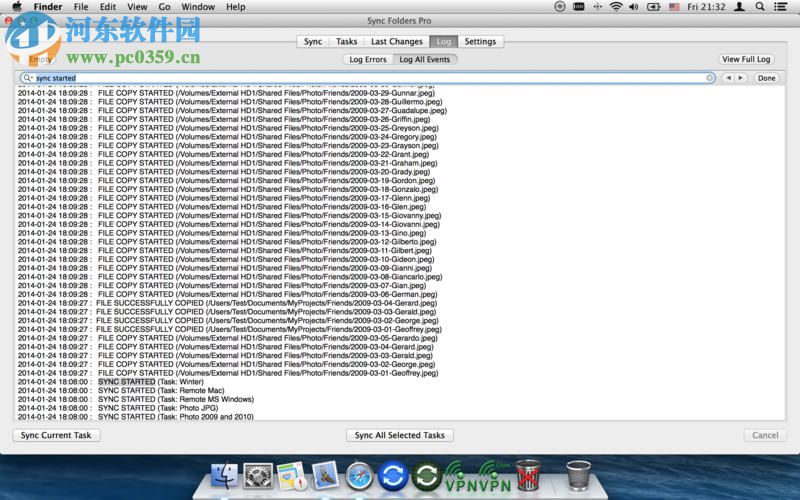This screenshot has height=500, width=800.
Task: Open the Go menu
Action: click(164, 7)
